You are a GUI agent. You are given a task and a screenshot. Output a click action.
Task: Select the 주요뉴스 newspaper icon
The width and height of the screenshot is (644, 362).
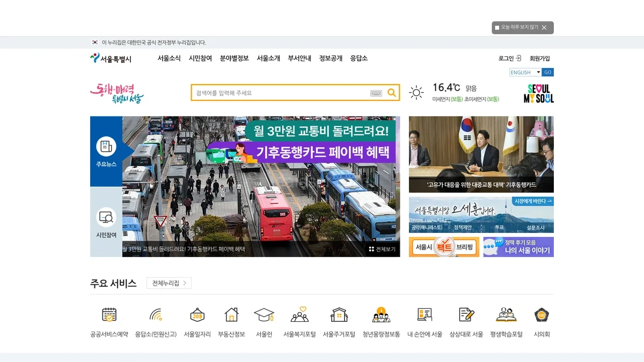coord(106,146)
